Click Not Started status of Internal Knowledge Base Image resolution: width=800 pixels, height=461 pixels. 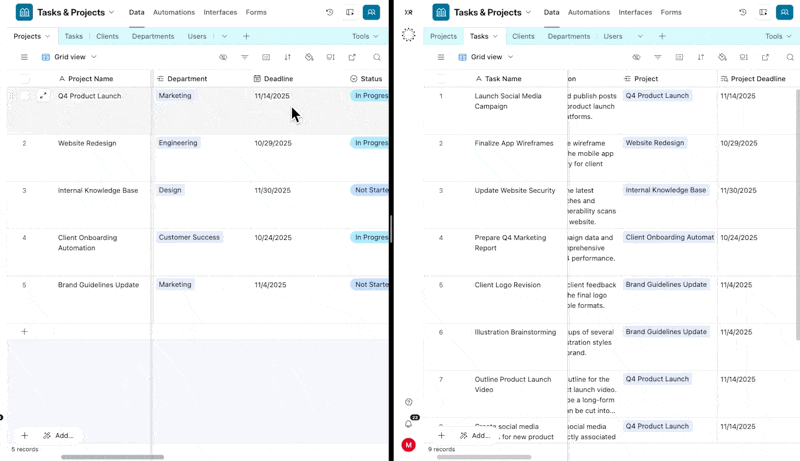370,190
